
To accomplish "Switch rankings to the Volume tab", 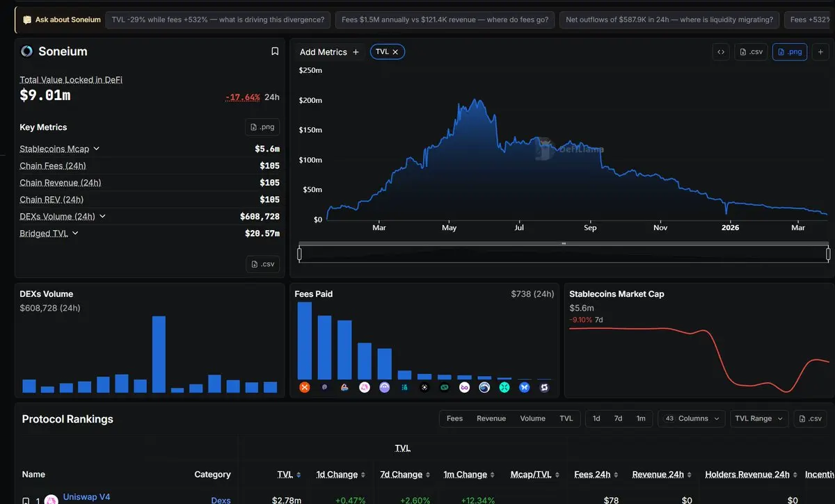I will [532, 418].
